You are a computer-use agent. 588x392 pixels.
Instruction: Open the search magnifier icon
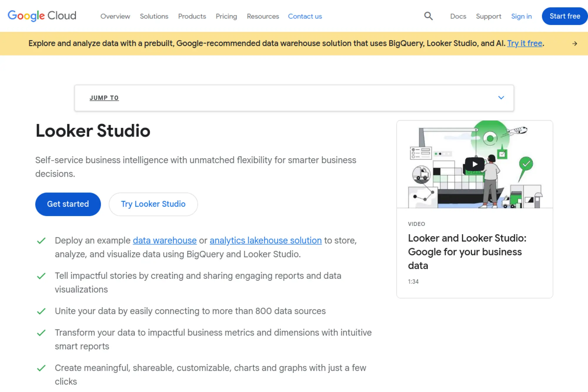(x=428, y=16)
